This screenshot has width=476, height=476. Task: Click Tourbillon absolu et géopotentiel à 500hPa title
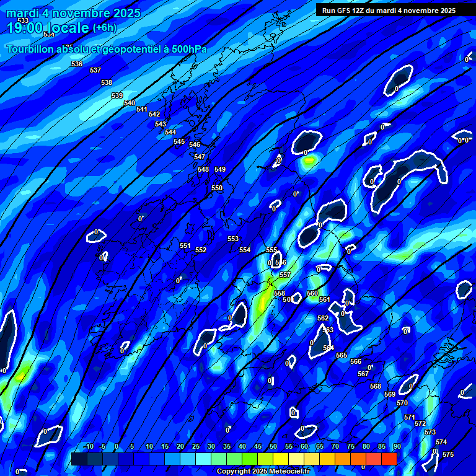[x=107, y=50]
